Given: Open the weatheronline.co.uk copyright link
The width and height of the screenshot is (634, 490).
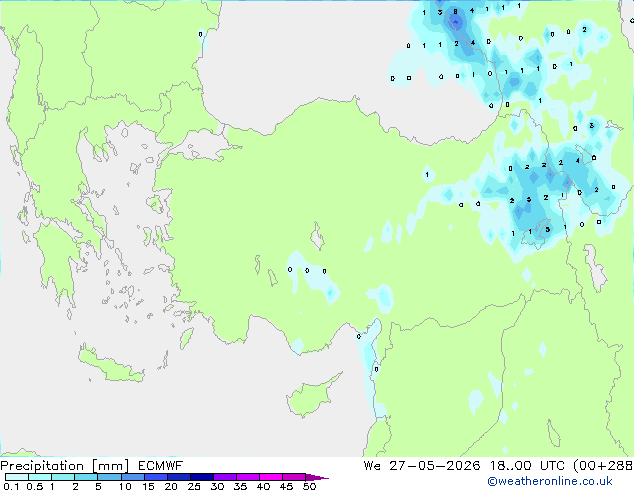Looking at the screenshot, I should (x=550, y=481).
